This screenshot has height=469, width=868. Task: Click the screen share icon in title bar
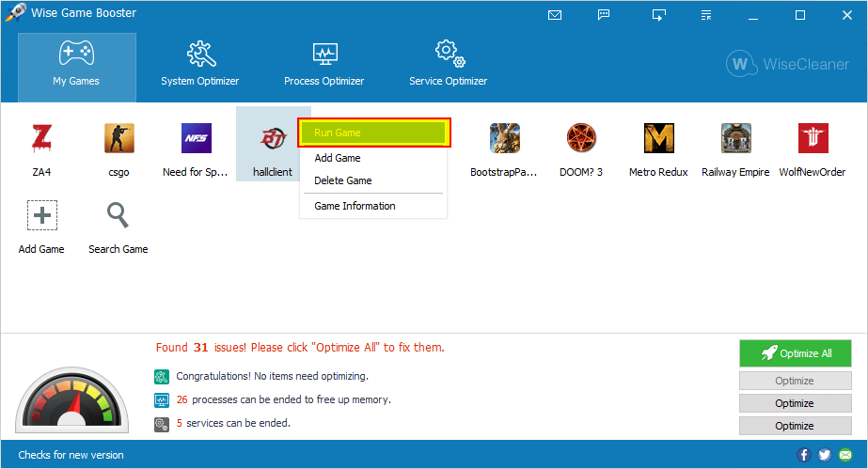[x=658, y=15]
